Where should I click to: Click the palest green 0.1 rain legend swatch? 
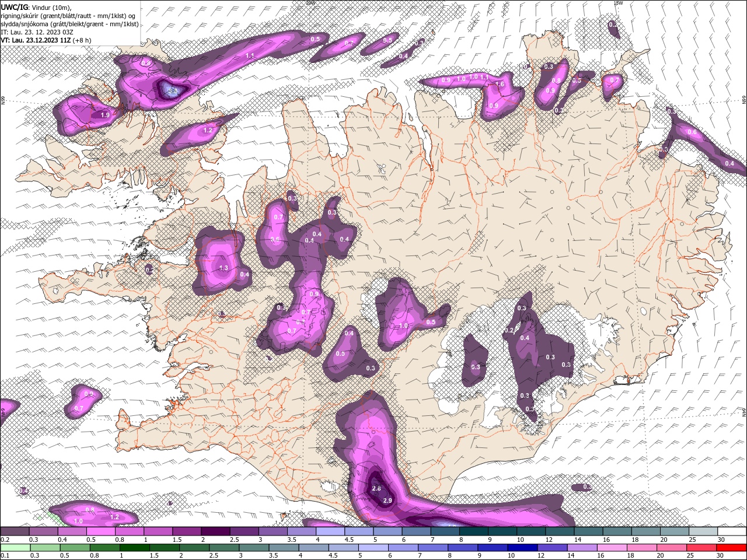coord(15,547)
